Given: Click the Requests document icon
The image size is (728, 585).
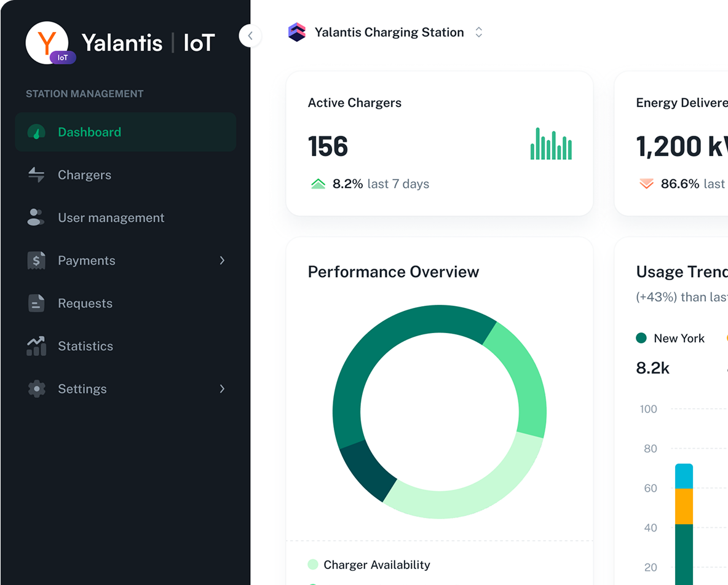Looking at the screenshot, I should tap(36, 303).
